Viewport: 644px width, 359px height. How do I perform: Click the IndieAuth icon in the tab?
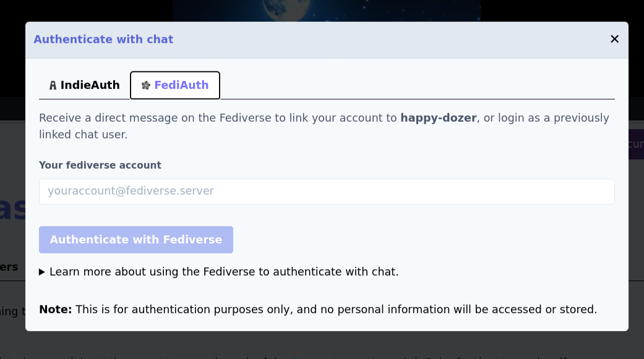pos(53,85)
